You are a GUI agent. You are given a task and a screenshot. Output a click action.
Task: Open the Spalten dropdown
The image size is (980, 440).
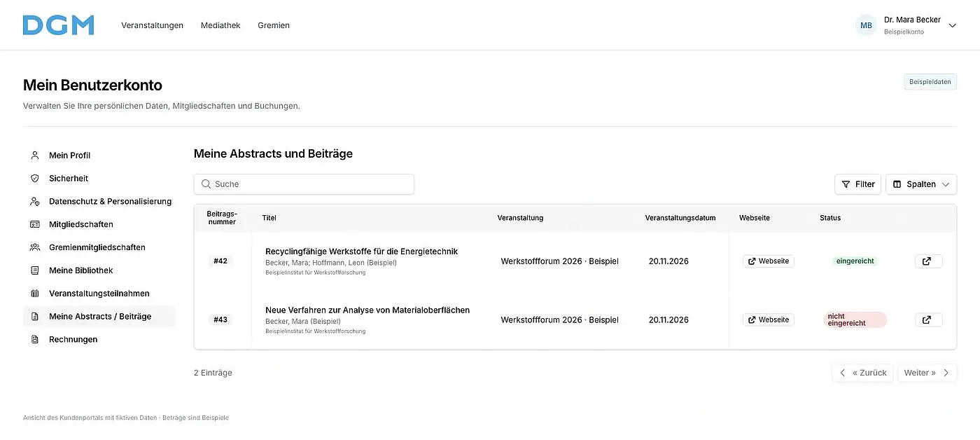(921, 184)
